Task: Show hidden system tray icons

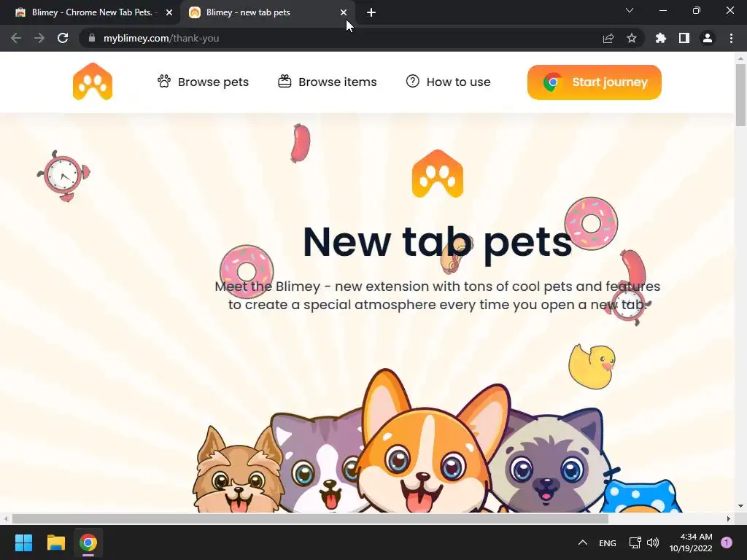Action: coord(582,542)
